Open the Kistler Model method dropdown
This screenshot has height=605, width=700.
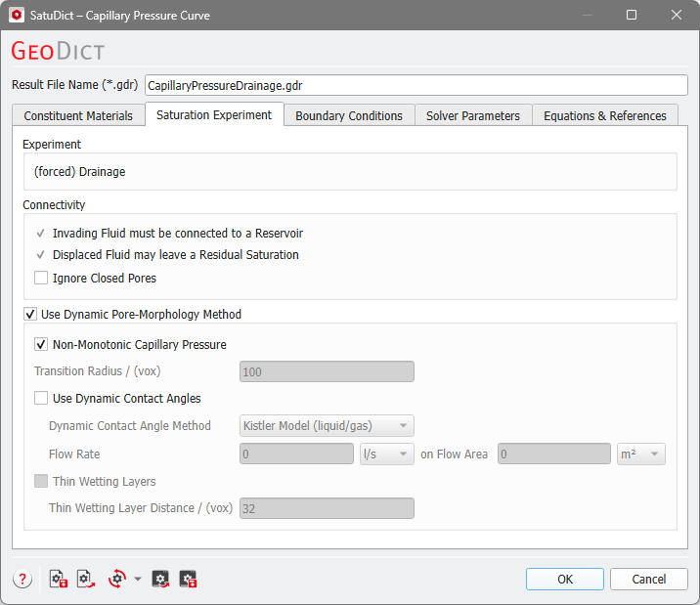327,425
